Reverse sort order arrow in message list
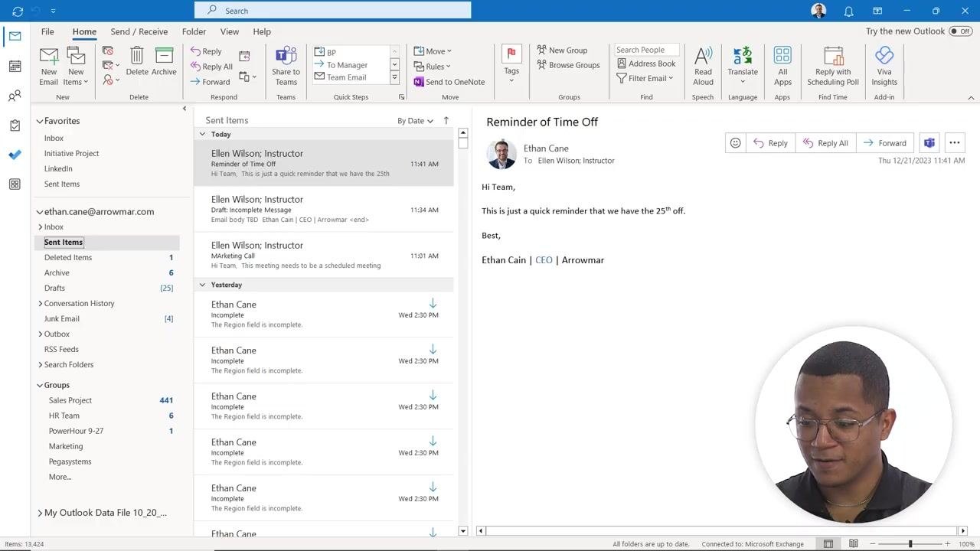The image size is (980, 551). (446, 120)
